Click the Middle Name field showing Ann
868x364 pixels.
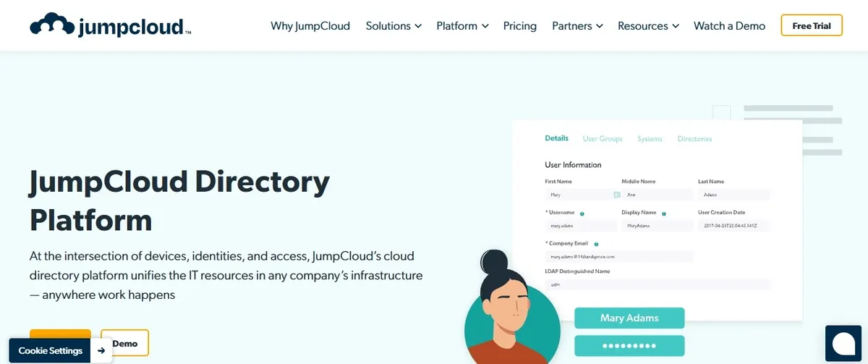[x=657, y=195]
